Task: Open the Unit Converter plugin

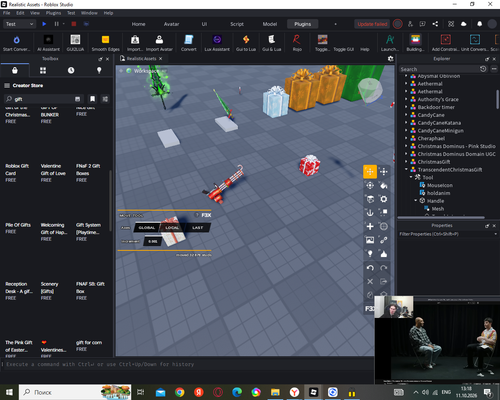Action: pos(475,43)
